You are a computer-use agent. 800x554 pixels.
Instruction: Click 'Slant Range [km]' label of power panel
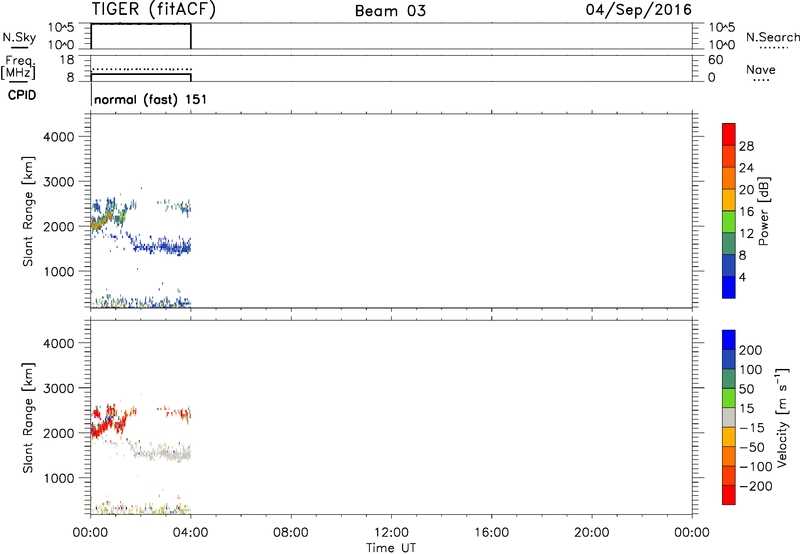28,211
